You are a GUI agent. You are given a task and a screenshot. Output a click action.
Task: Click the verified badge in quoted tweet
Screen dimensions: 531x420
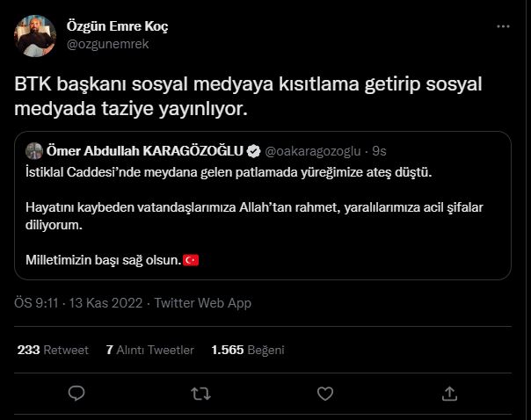[251, 149]
